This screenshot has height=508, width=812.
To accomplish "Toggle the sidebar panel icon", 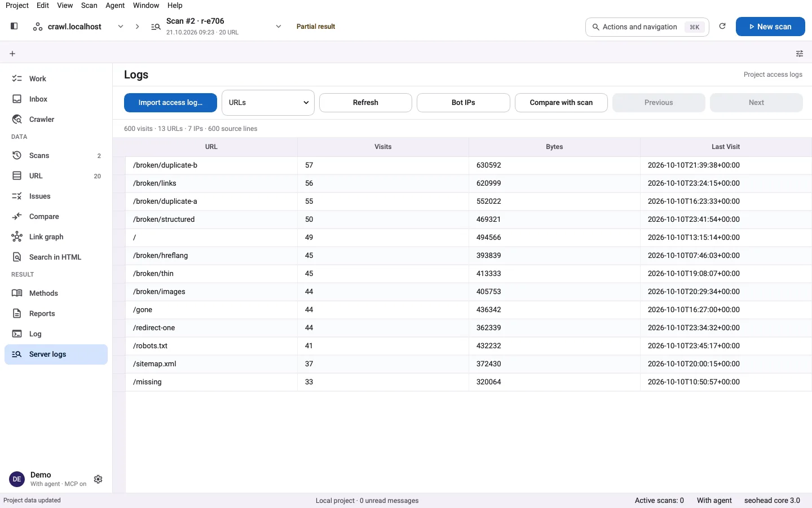I will (14, 26).
